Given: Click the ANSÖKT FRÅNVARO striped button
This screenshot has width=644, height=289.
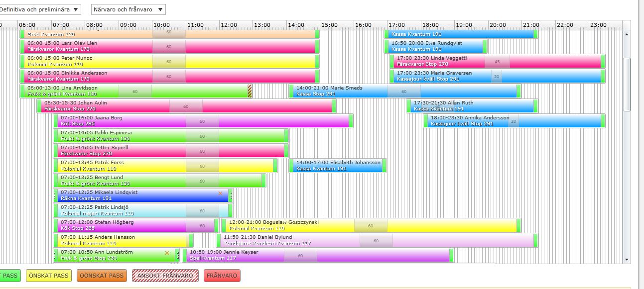Looking at the screenshot, I should (x=165, y=276).
